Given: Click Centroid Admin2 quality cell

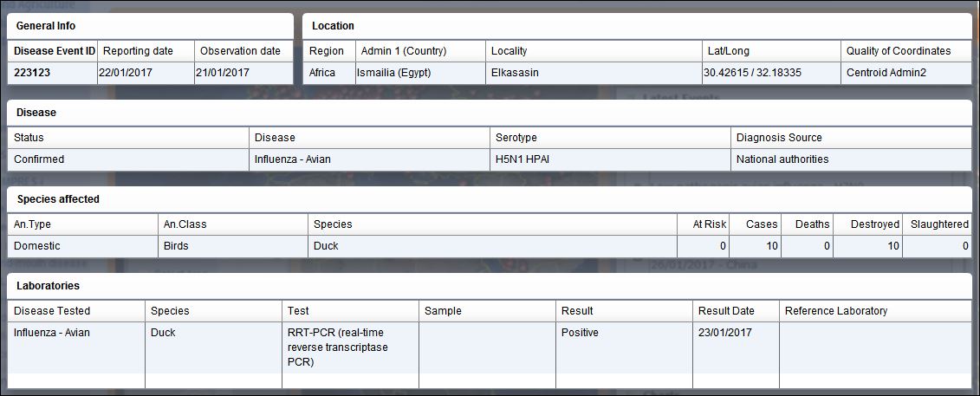Looking at the screenshot, I should point(906,73).
